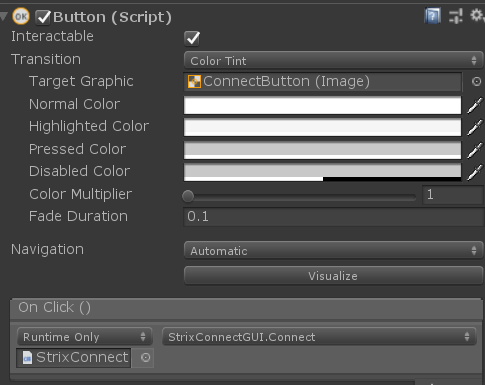Open object picker beside StrixConnect field
Viewport: 485px width, 385px height.
(x=145, y=358)
